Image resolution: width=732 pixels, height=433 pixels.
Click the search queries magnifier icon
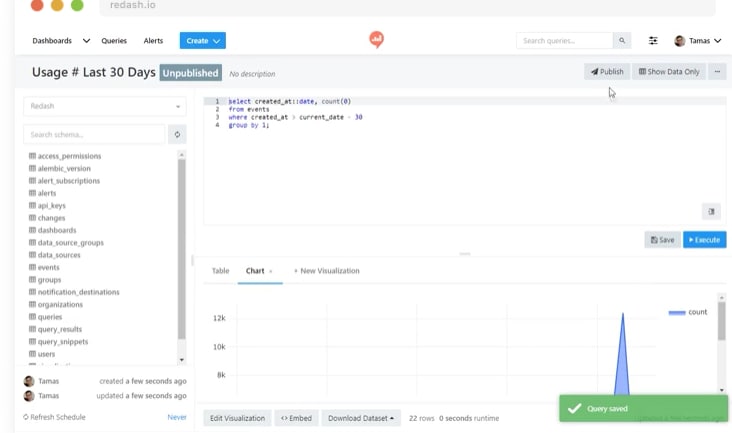coord(622,41)
